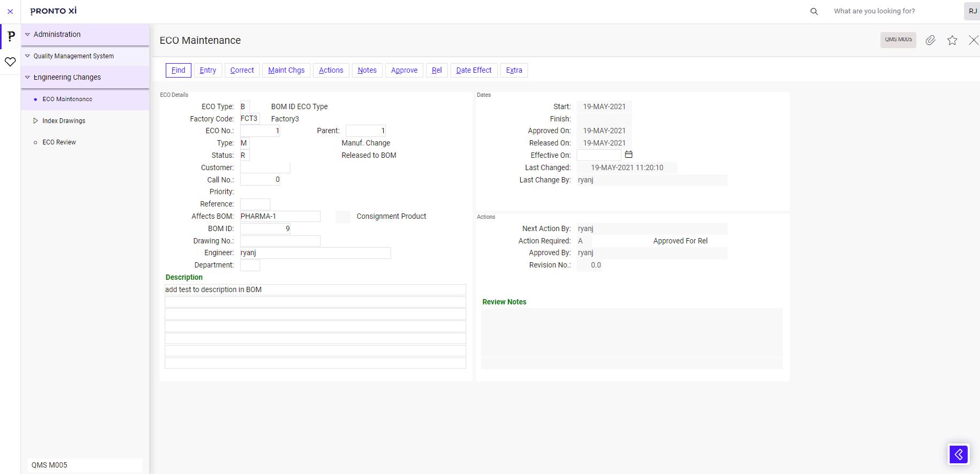Screen dimensions: 980x474
Task: Click the description line 'add test to description in BOM'
Action: point(315,290)
